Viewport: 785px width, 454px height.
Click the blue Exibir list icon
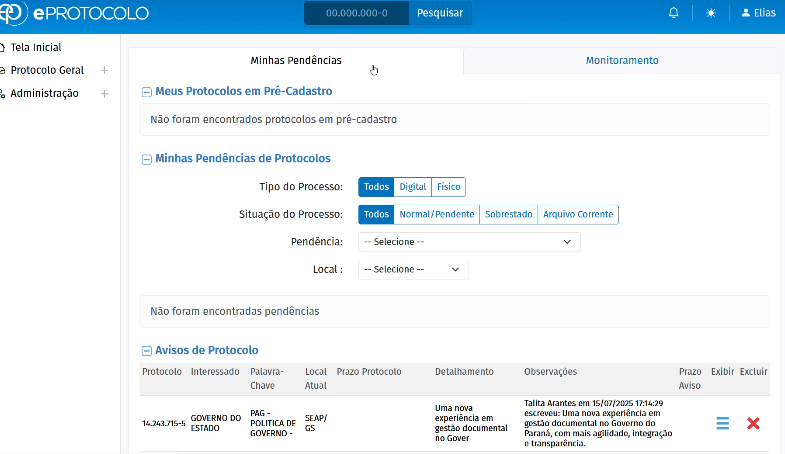[x=722, y=423]
